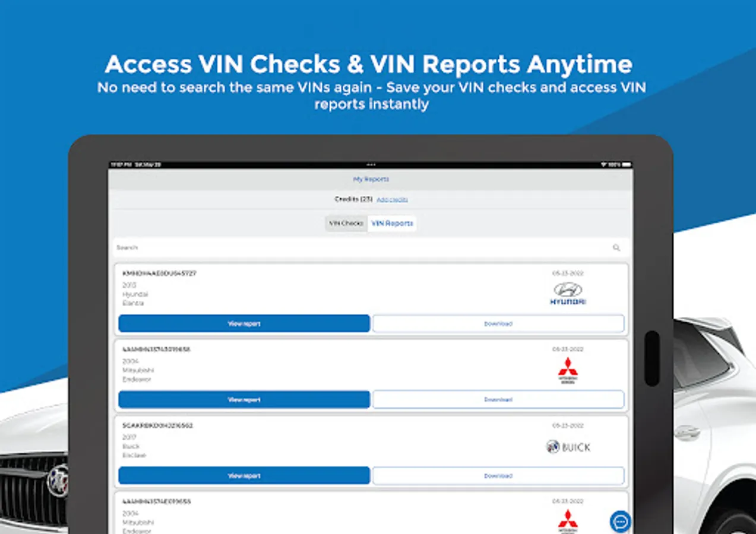
Task: Tap the Hyundai logo on Elantra card
Action: [x=568, y=294]
